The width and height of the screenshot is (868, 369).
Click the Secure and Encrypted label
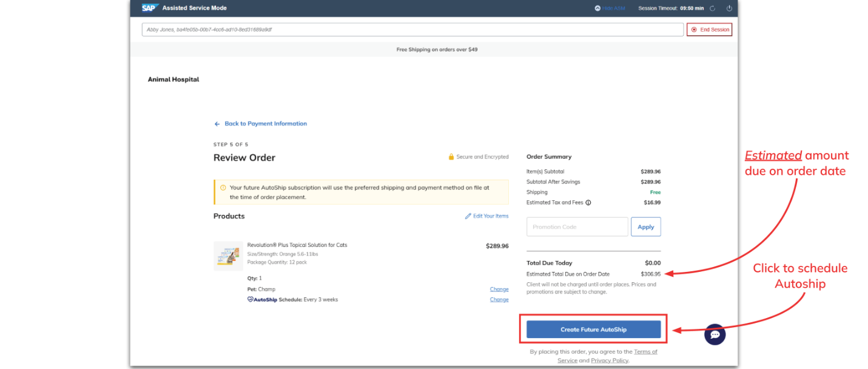478,157
